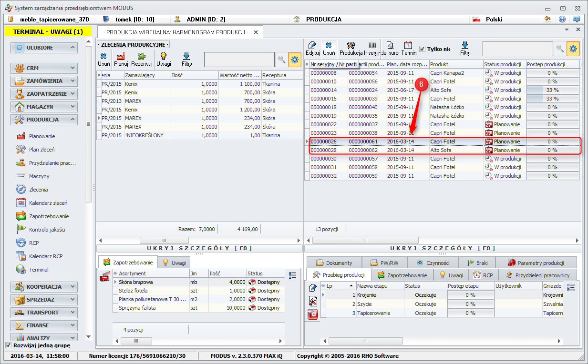Expand the MAGAZYN sidebar group
588x364 pixels.
point(44,107)
